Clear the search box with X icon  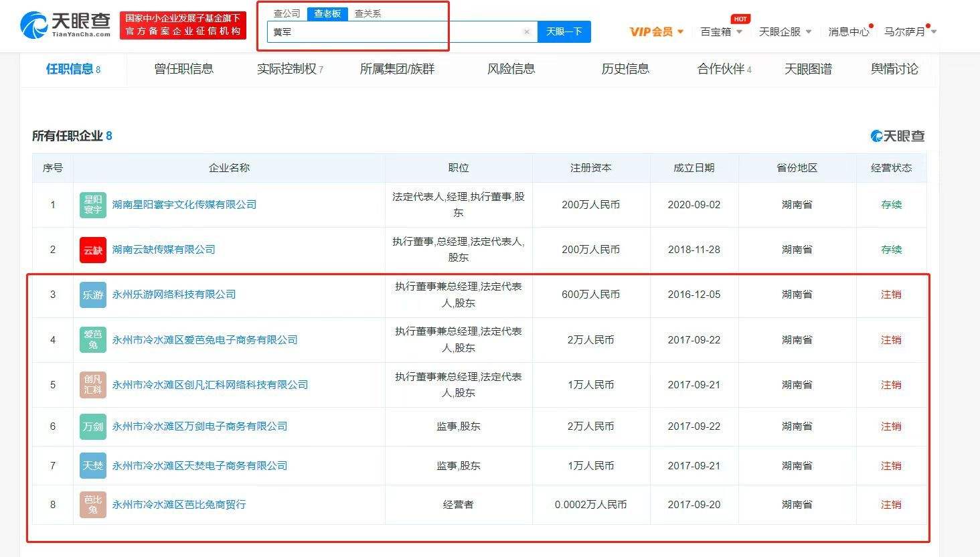pyautogui.click(x=526, y=31)
